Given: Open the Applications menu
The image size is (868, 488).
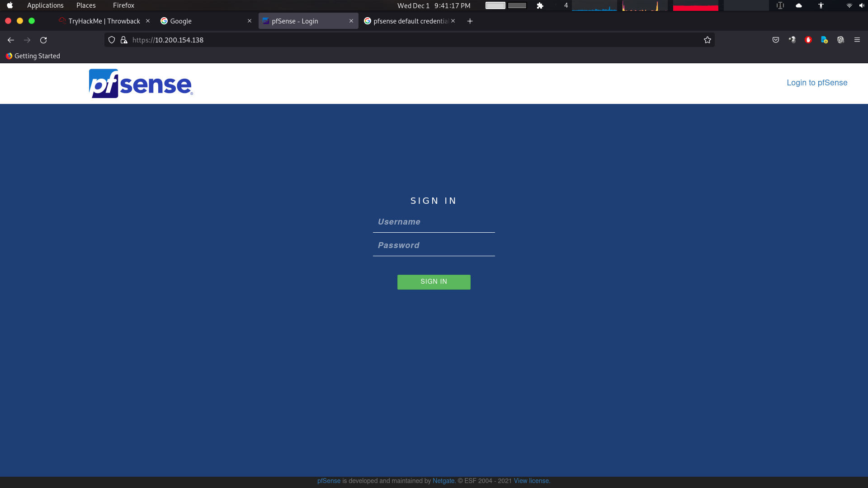Looking at the screenshot, I should click(x=45, y=5).
